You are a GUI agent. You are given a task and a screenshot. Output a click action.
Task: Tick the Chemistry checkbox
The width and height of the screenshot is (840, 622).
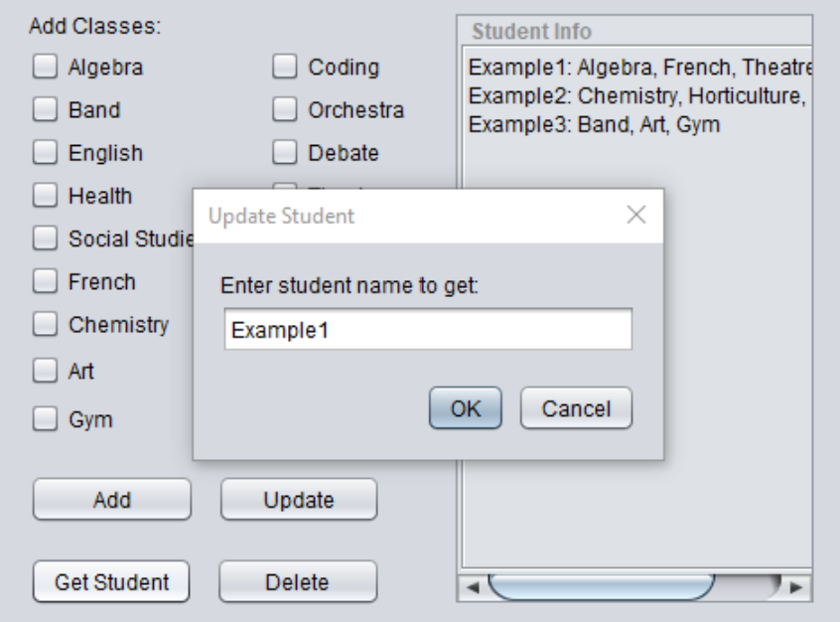coord(45,324)
